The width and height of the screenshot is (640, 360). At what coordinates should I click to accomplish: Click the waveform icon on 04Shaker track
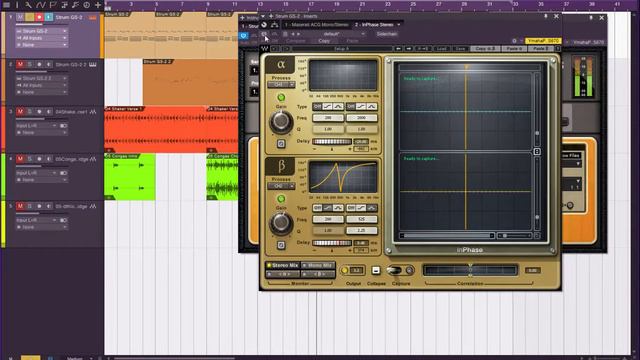coord(93,111)
